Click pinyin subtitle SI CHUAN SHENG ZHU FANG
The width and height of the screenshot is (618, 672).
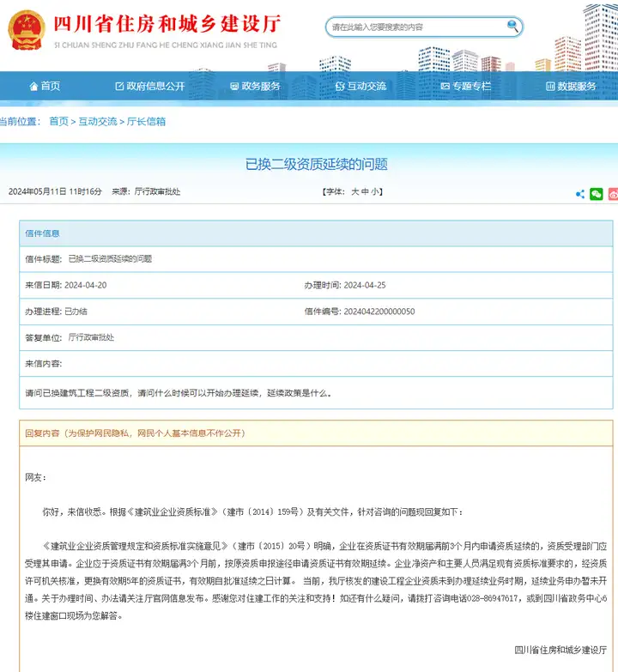click(x=166, y=45)
